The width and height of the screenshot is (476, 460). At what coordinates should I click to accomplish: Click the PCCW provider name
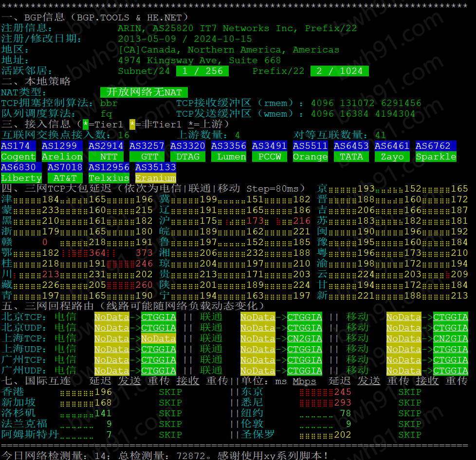click(269, 157)
